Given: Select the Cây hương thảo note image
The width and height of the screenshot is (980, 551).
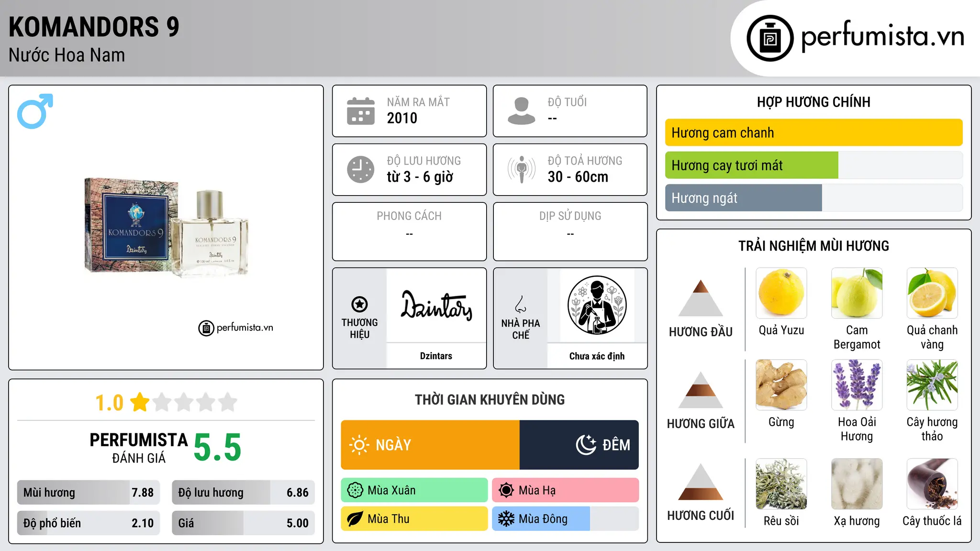Looking at the screenshot, I should point(932,385).
